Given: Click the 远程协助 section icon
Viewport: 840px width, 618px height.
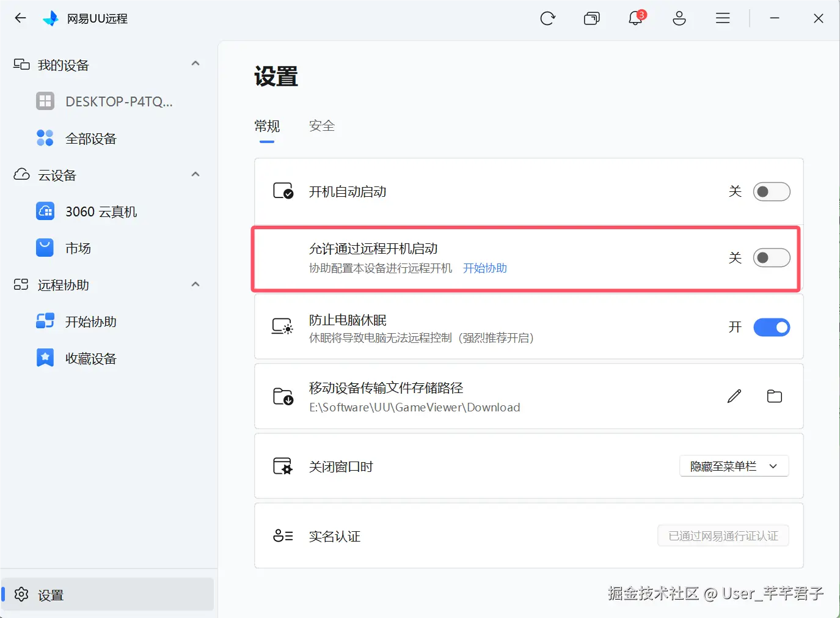Looking at the screenshot, I should 21,285.
